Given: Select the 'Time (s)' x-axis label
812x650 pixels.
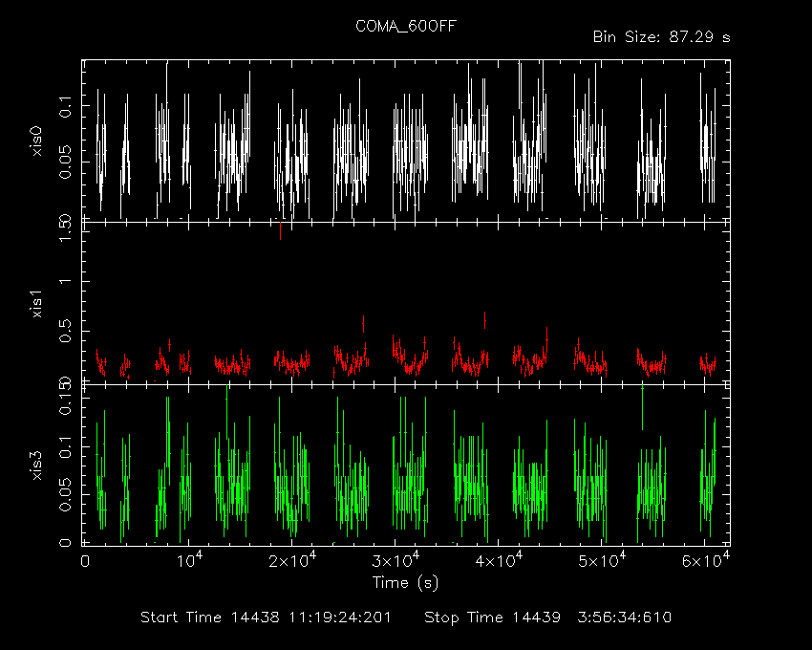Looking at the screenshot, I should tap(405, 583).
